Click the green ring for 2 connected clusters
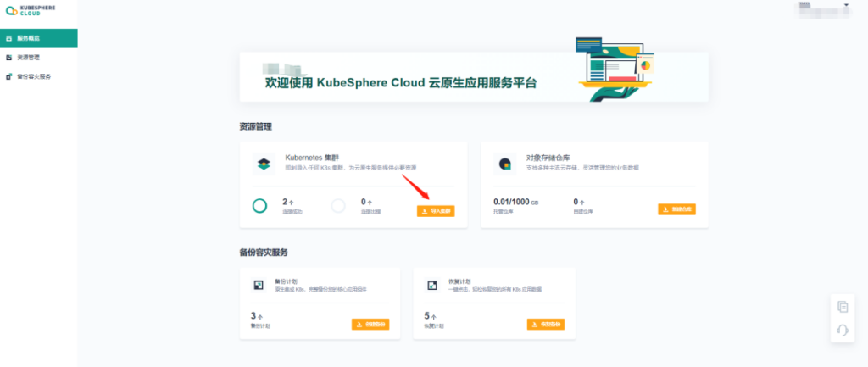This screenshot has width=868, height=367. [x=259, y=206]
